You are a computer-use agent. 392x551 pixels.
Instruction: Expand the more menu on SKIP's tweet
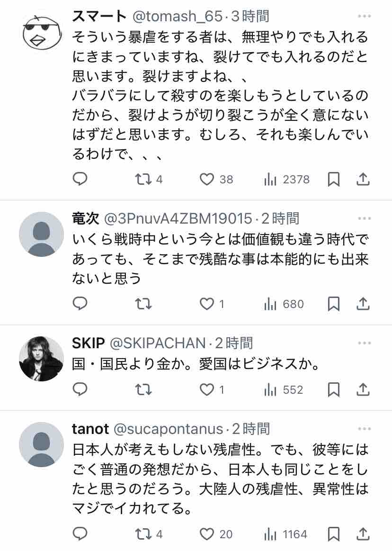(x=364, y=343)
